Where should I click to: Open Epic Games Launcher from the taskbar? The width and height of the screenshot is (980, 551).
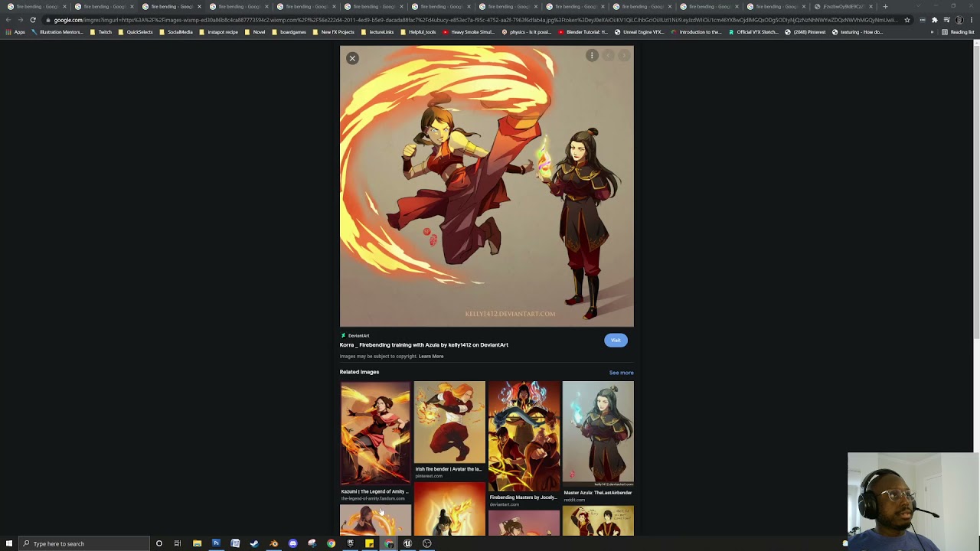pos(350,543)
